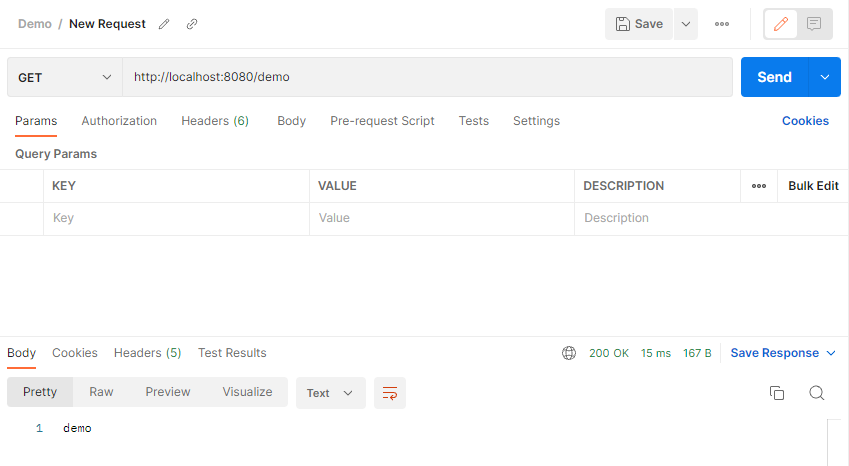Click the VALUE column header
The width and height of the screenshot is (849, 466).
coord(337,186)
